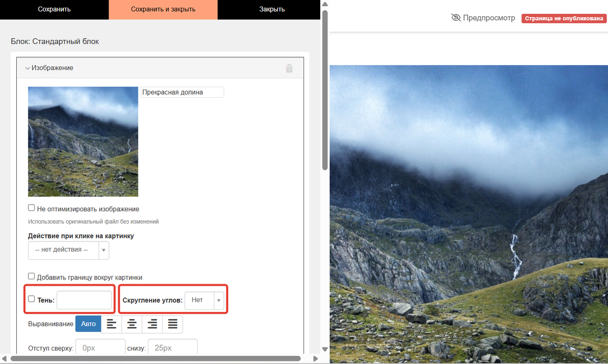Enable the Тень checkbox
608x364 pixels.
(x=31, y=299)
